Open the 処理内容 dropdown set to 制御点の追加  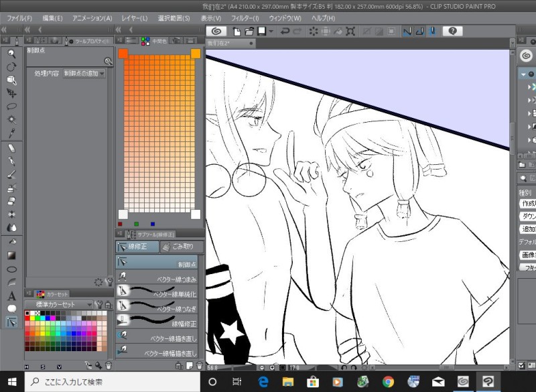[84, 74]
